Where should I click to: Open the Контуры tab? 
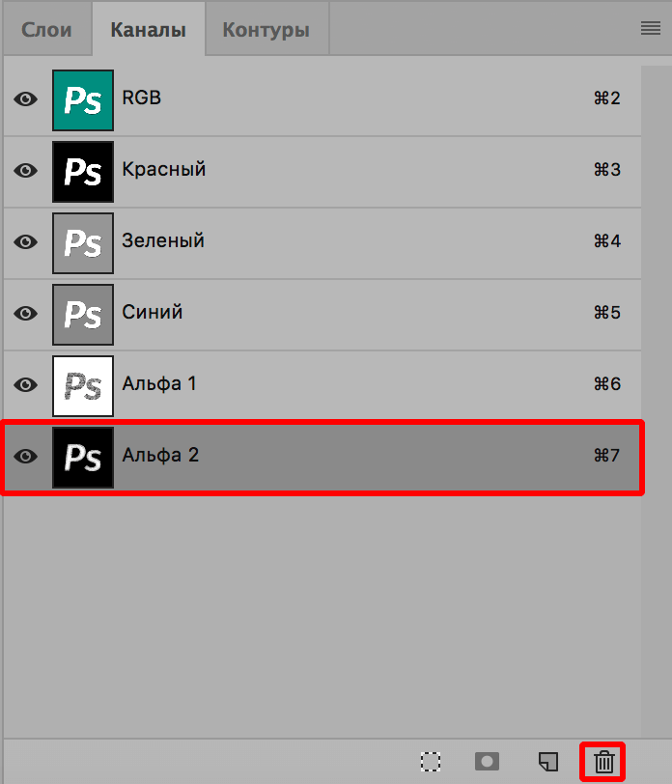[x=266, y=28]
